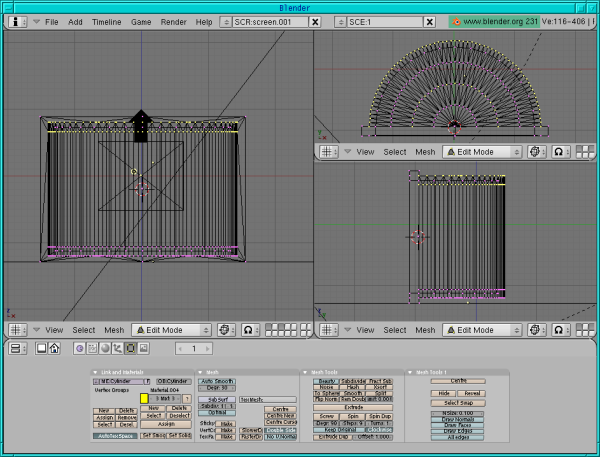Click the frame number field in buttons header

pos(195,348)
